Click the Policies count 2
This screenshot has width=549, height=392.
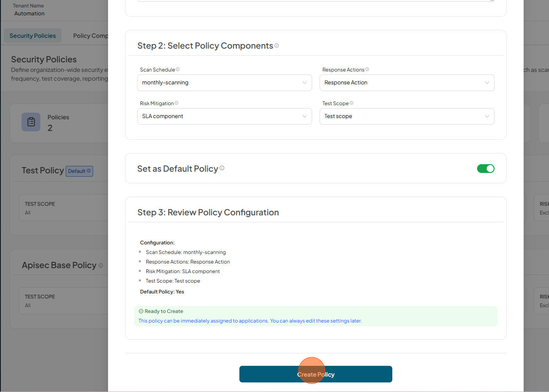pyautogui.click(x=50, y=128)
